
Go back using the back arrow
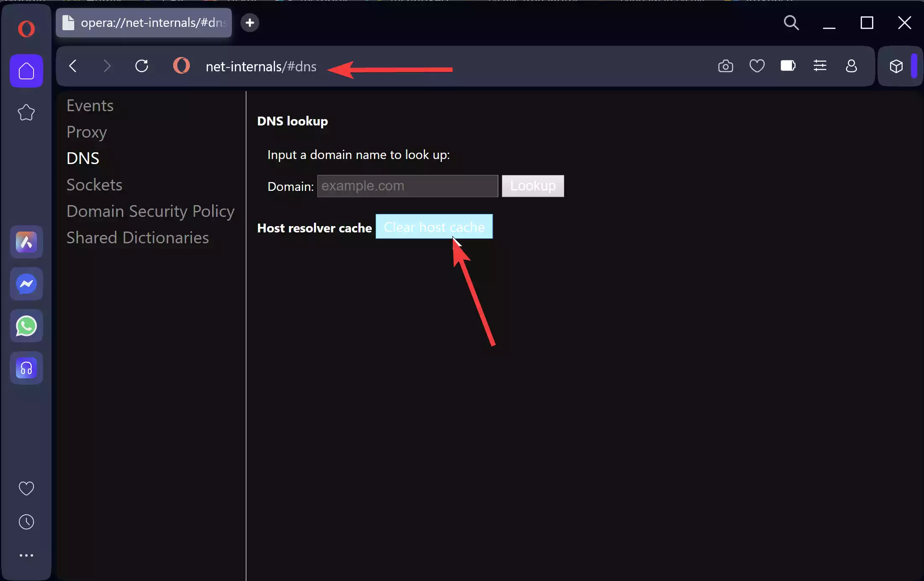pyautogui.click(x=73, y=66)
